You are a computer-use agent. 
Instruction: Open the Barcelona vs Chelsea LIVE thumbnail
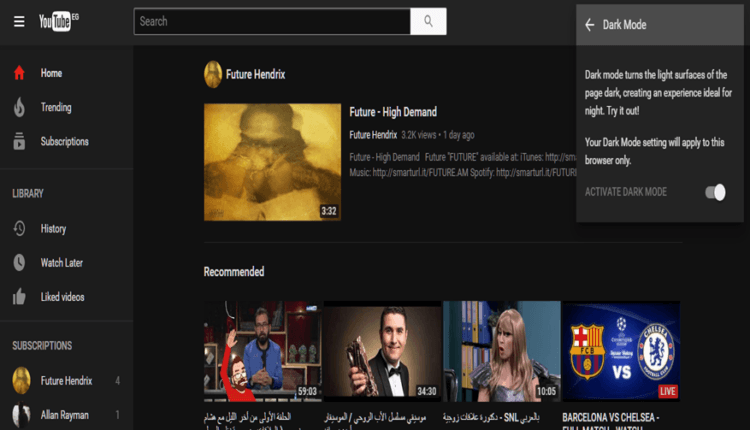coord(621,351)
